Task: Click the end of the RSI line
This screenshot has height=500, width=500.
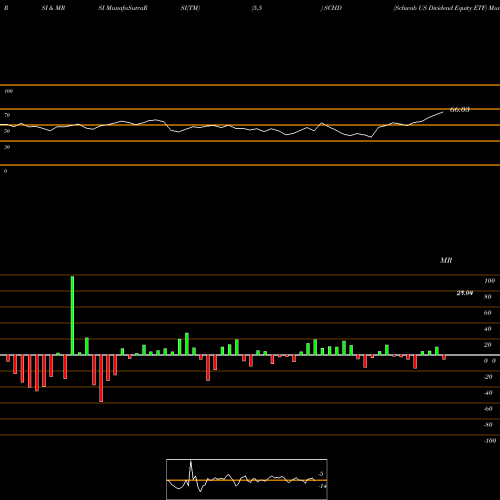Action: click(x=443, y=112)
